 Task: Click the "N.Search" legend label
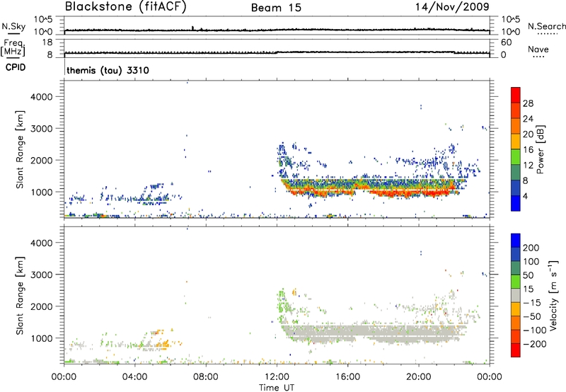(546, 26)
